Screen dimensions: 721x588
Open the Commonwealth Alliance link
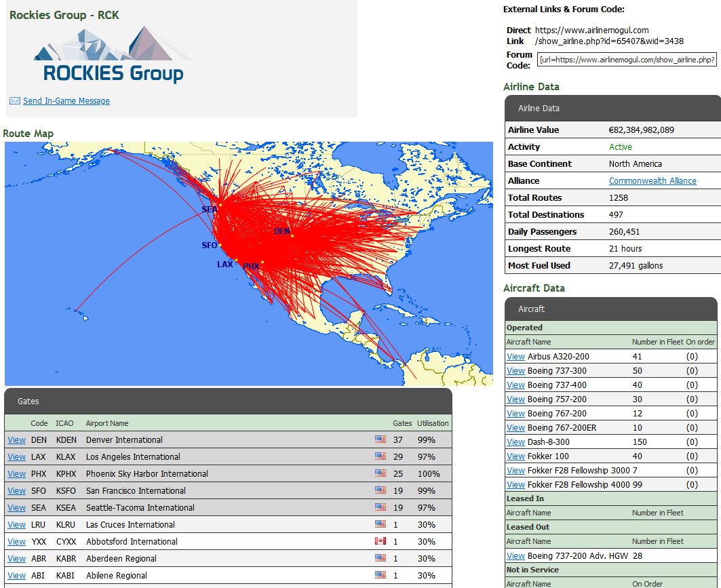(652, 181)
